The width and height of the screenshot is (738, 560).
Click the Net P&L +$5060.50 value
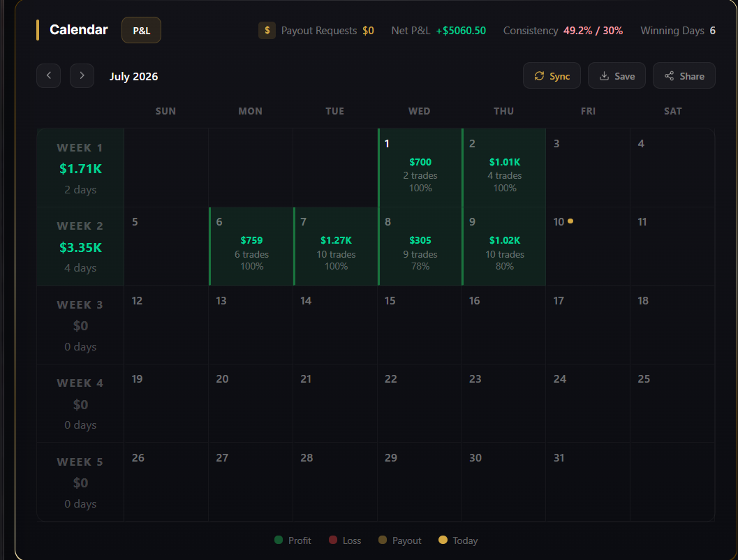[461, 31]
